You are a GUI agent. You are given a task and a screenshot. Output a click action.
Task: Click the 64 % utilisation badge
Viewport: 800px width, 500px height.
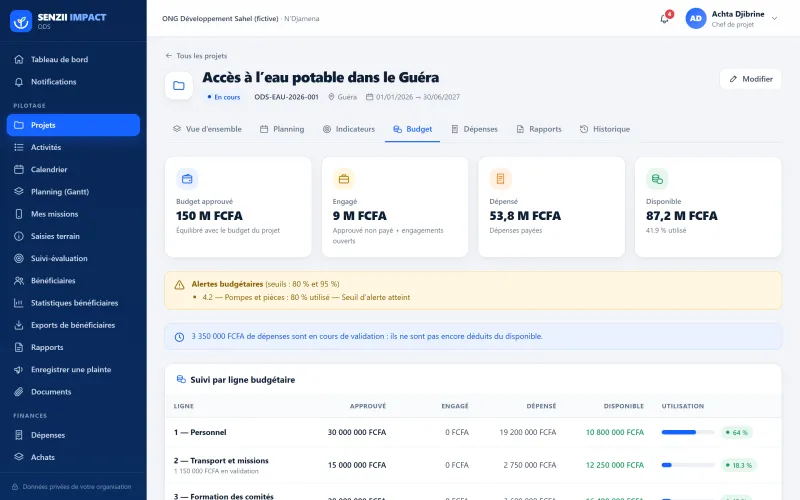pos(737,433)
